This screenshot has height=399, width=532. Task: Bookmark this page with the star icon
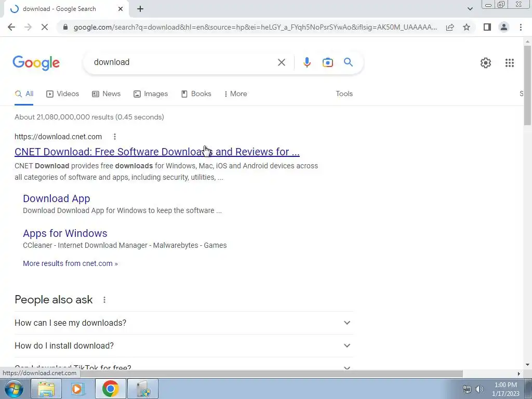tap(467, 27)
